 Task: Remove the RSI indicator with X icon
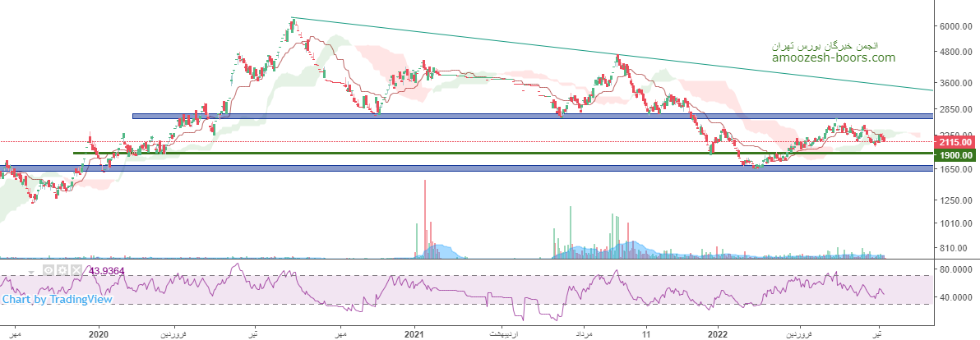(76, 270)
